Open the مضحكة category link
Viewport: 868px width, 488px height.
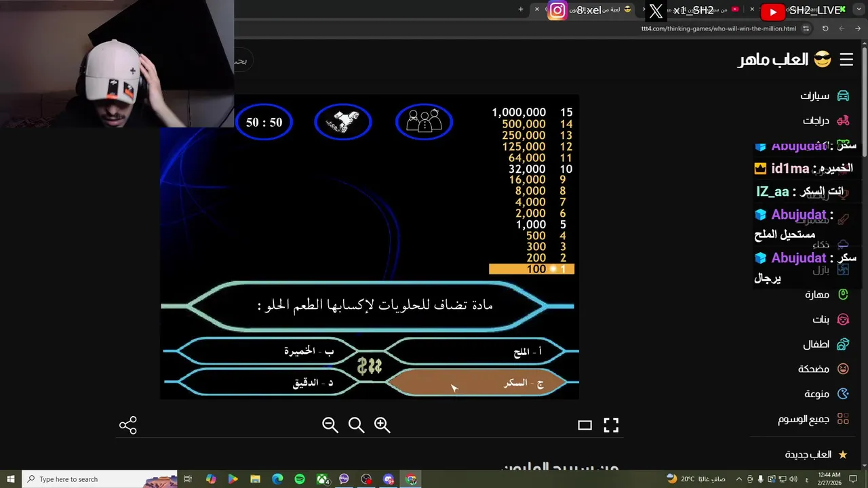[x=814, y=369]
